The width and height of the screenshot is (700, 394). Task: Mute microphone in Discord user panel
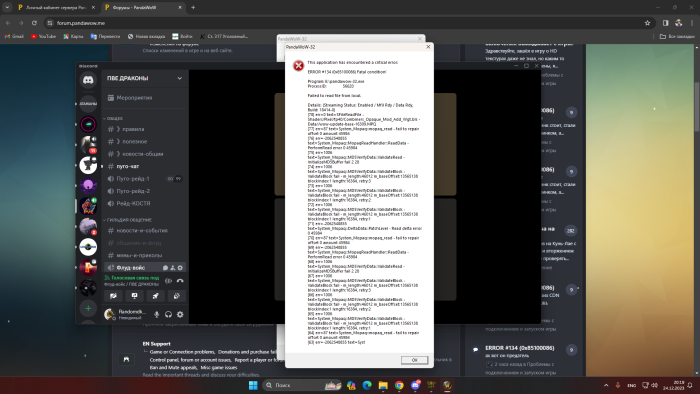tap(157, 315)
